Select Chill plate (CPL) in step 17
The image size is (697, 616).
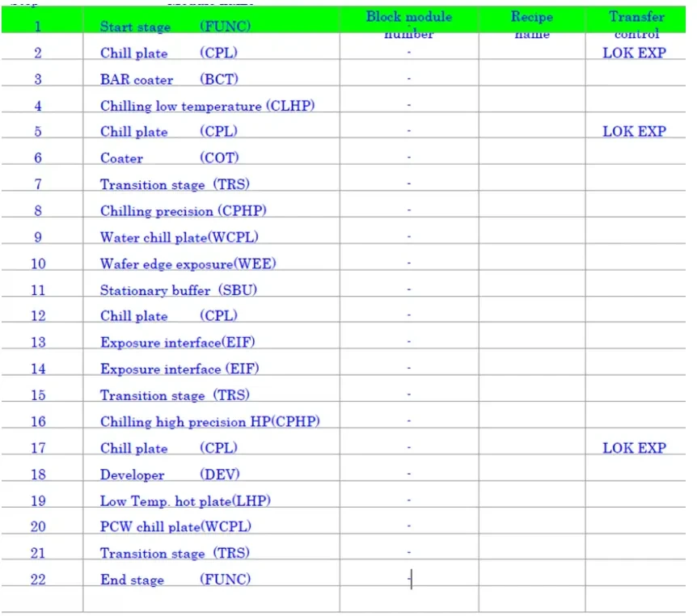point(168,448)
